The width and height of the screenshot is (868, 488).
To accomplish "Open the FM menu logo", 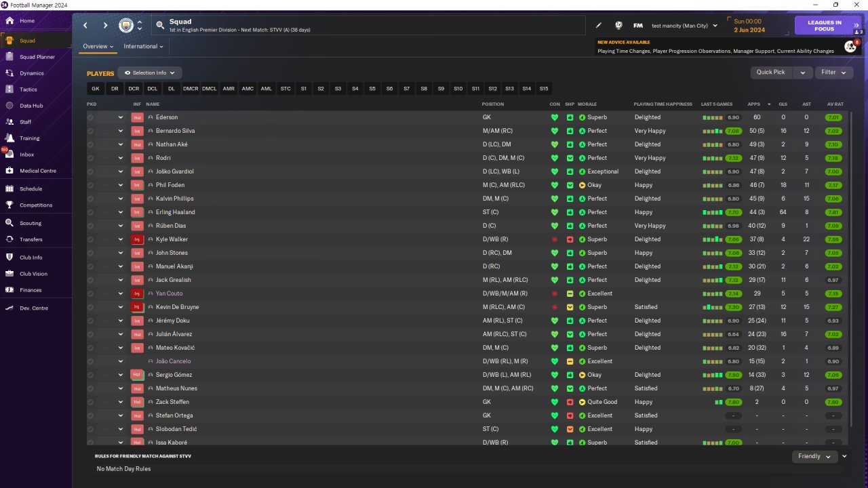I will tap(638, 26).
